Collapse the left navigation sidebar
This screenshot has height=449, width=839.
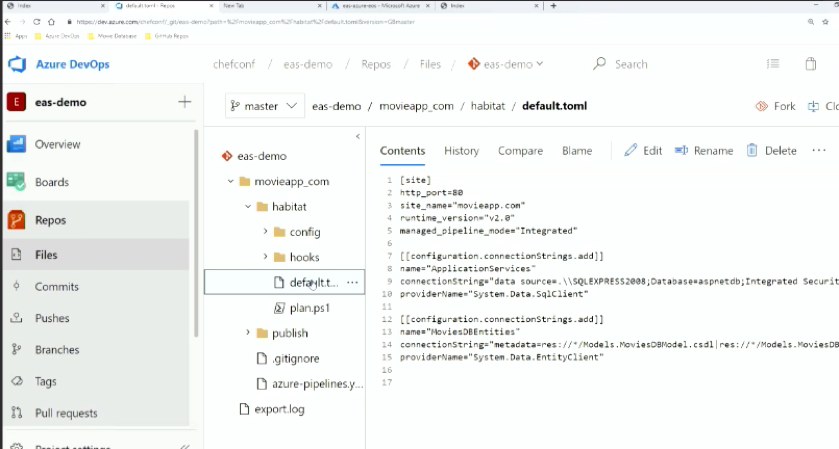185,445
